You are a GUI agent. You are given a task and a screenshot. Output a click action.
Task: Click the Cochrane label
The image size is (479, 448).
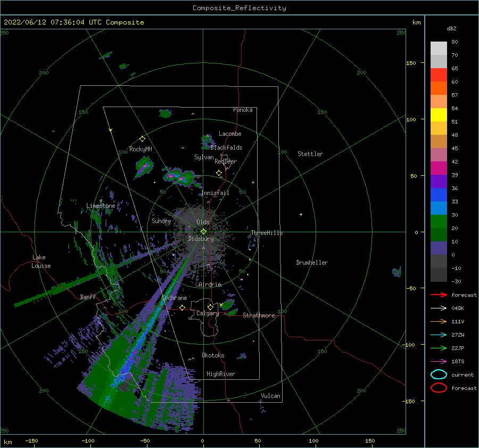[x=174, y=298]
